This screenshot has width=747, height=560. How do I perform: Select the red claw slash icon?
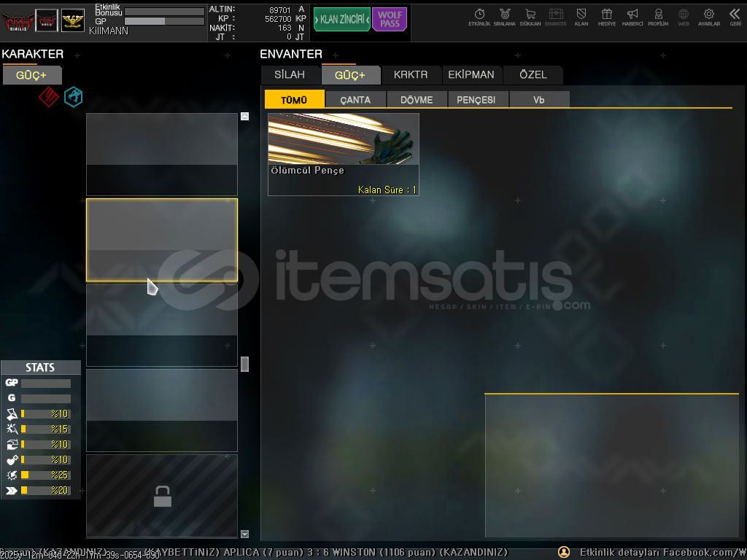(x=48, y=97)
